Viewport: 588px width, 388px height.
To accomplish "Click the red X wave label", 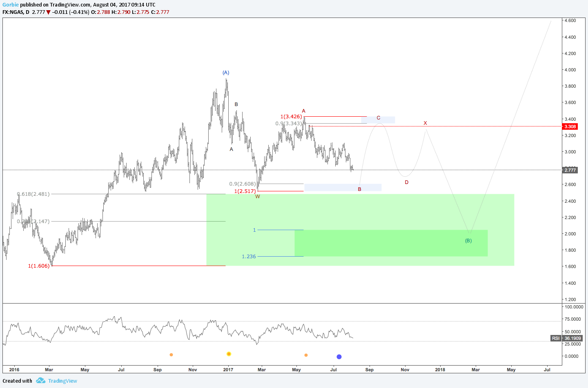I will [x=425, y=123].
